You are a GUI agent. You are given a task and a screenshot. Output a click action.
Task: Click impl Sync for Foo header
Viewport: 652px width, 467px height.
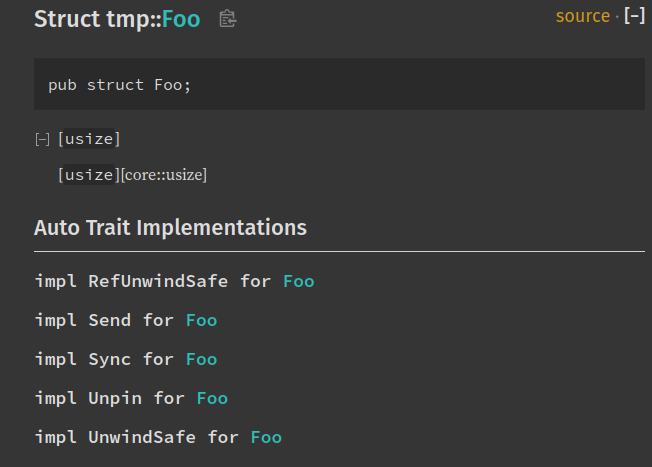click(126, 360)
